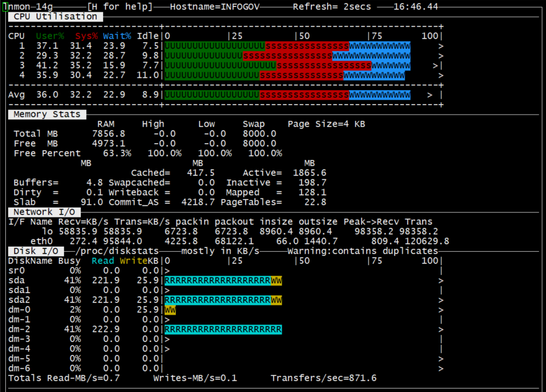This screenshot has width=546, height=392.
Task: Click the Refresh= 2secs indicator
Action: click(x=332, y=6)
